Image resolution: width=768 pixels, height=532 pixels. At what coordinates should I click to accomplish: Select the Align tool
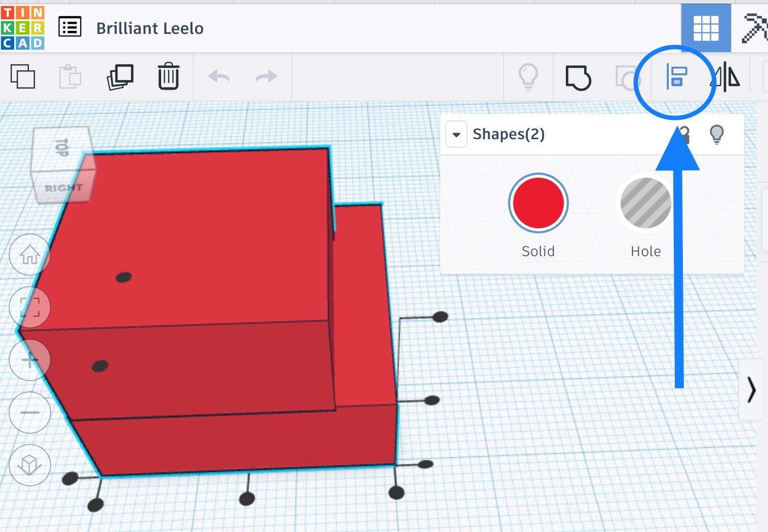676,77
